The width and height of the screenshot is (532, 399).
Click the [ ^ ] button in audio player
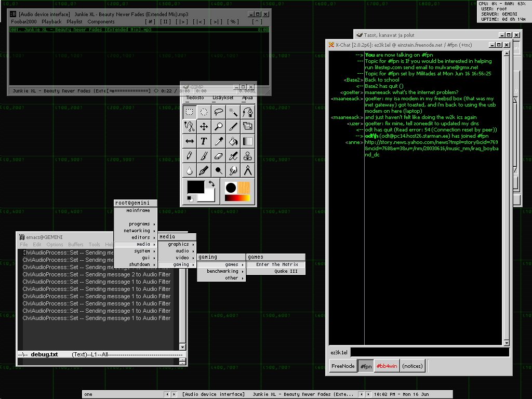click(257, 22)
